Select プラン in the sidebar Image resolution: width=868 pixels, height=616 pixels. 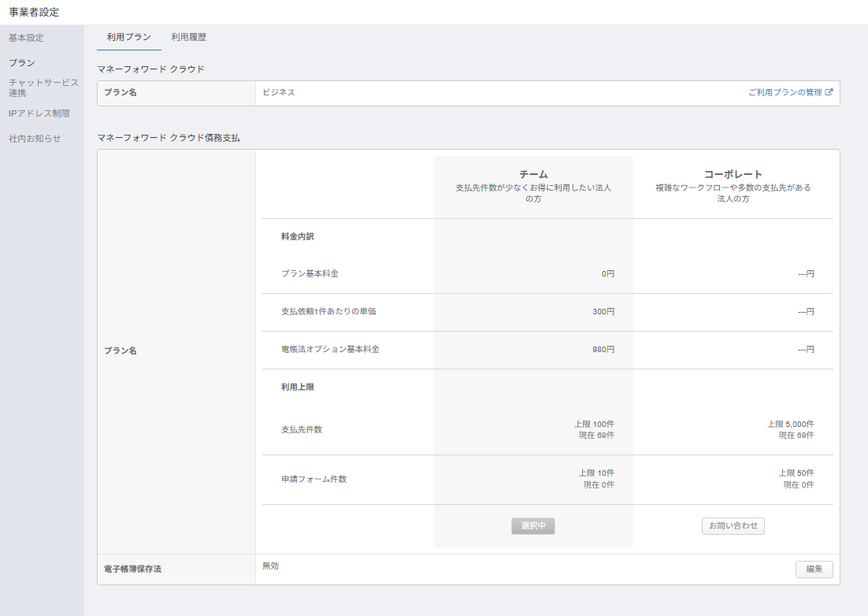tap(21, 62)
